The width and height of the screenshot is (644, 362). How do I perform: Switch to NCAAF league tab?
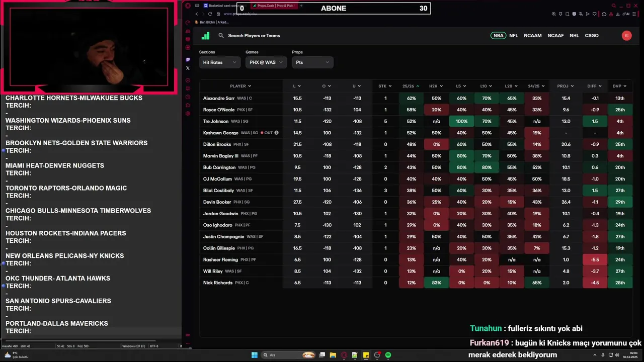555,36
